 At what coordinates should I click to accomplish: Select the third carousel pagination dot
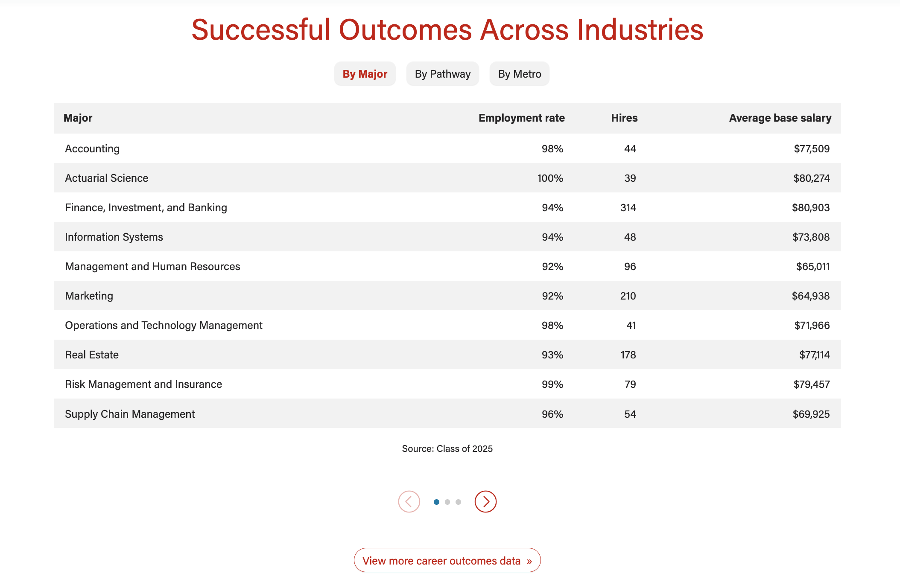[458, 502]
